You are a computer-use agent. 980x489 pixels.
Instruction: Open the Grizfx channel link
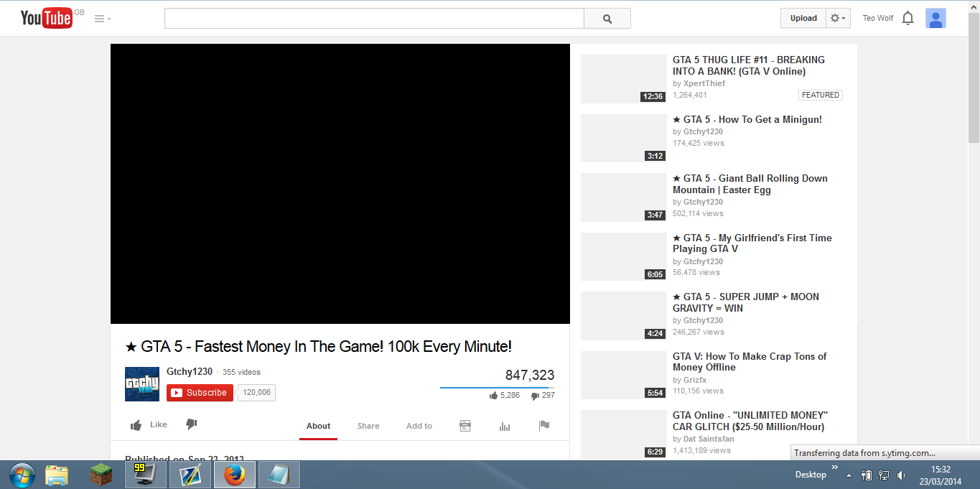click(x=695, y=380)
